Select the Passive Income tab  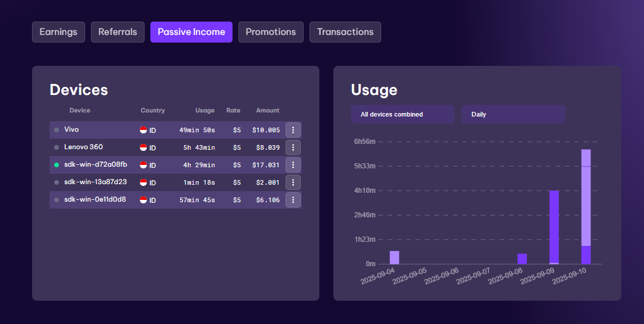pos(191,32)
